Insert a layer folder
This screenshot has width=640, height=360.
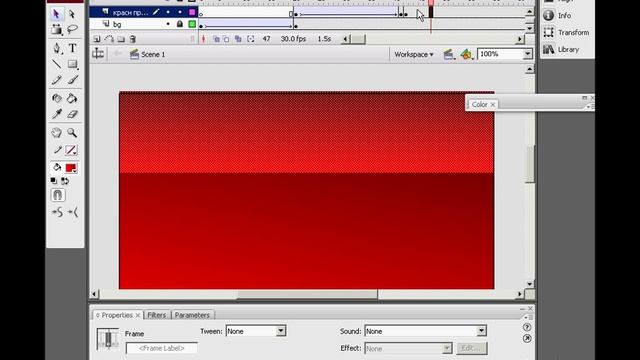point(121,39)
